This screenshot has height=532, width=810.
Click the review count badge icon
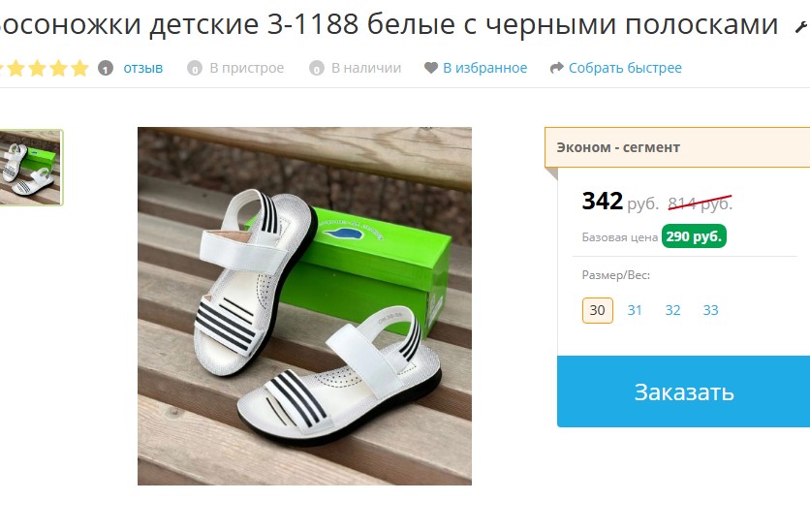106,68
